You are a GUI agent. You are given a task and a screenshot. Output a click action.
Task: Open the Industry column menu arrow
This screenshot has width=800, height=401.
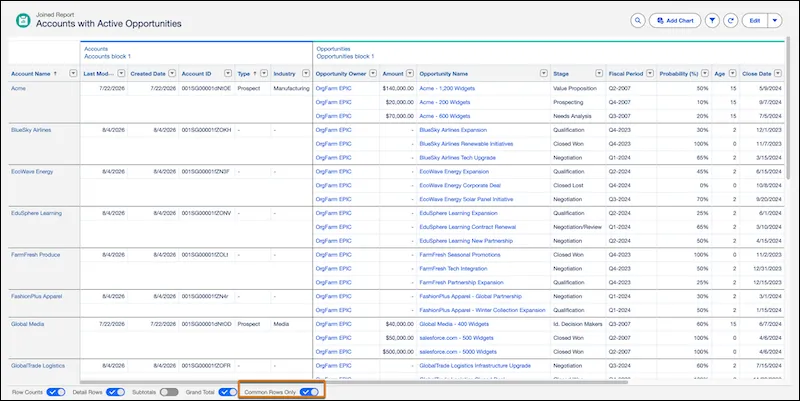coord(306,73)
